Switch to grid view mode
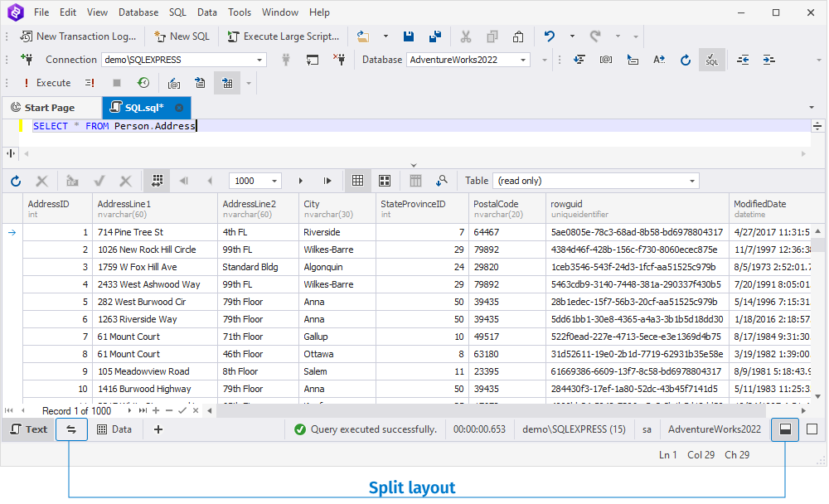The image size is (829, 504). [357, 181]
